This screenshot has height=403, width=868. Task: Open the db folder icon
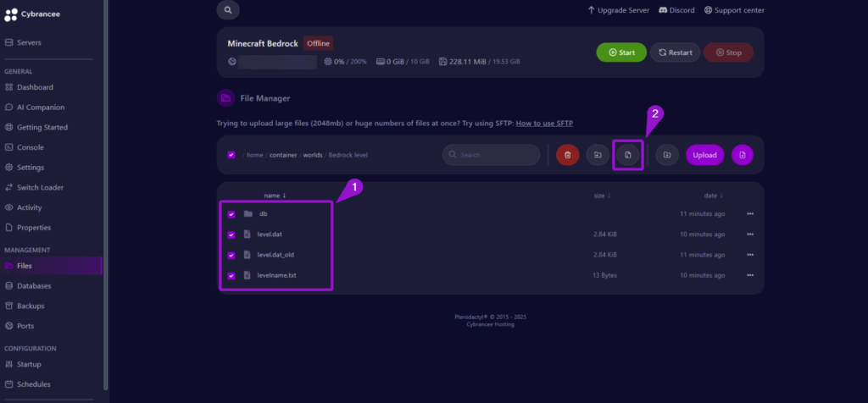click(248, 214)
